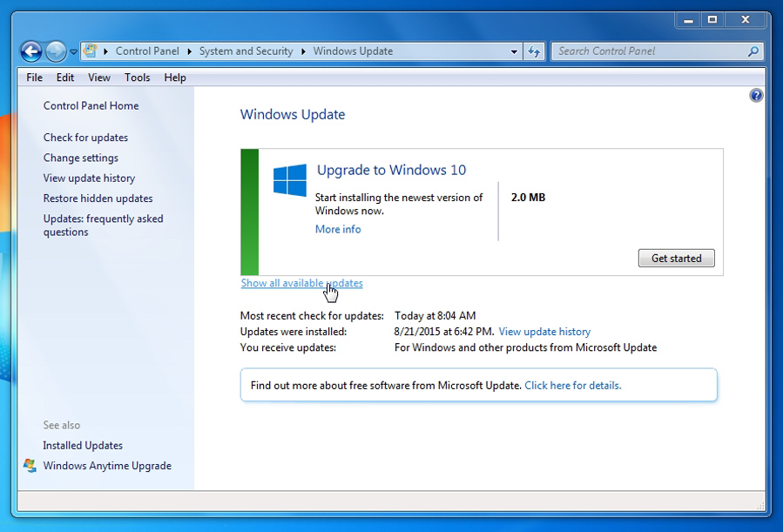The height and width of the screenshot is (532, 783).
Task: Open the Help menu
Action: pos(175,77)
